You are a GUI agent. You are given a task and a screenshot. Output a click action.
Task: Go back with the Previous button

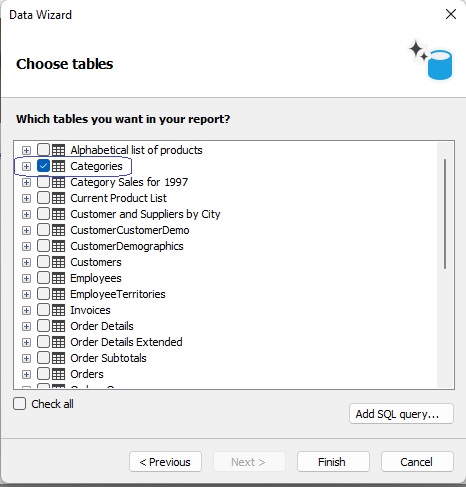[x=165, y=462]
